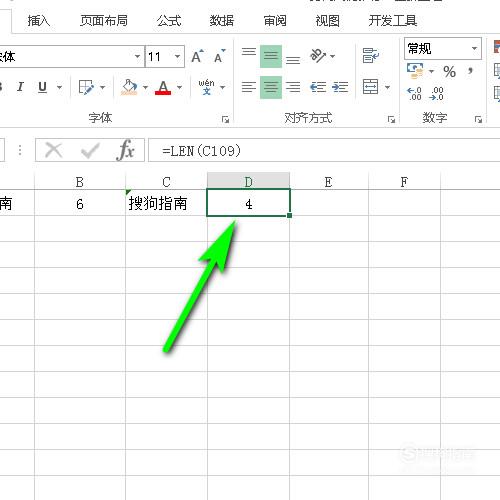
Task: Switch to the 开发工具 tab
Action: point(393,21)
